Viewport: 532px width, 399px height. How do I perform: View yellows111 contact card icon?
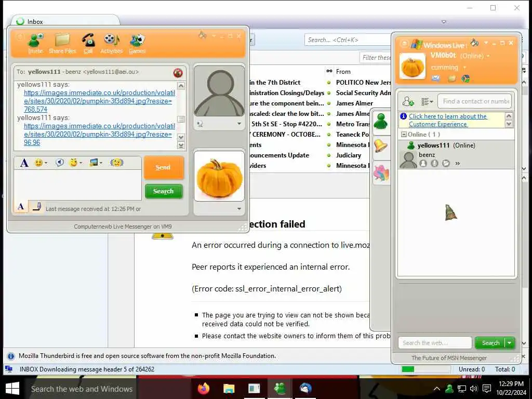423,164
